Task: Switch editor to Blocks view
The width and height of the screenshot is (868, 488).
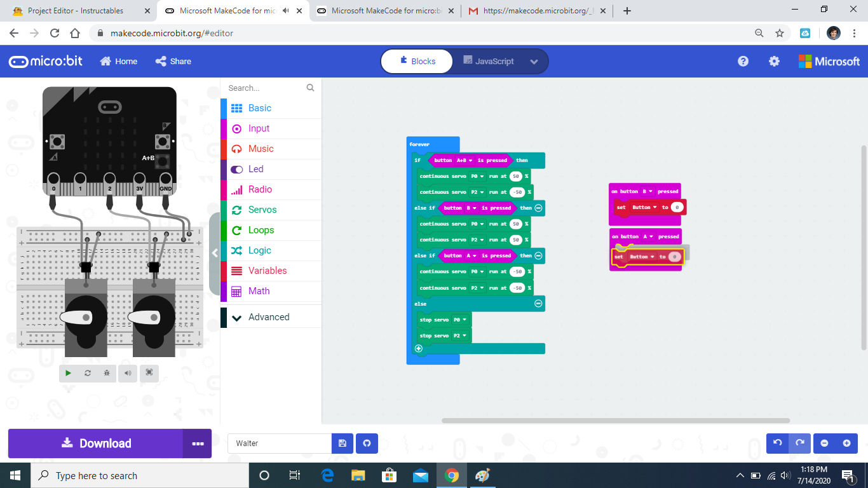Action: click(417, 62)
